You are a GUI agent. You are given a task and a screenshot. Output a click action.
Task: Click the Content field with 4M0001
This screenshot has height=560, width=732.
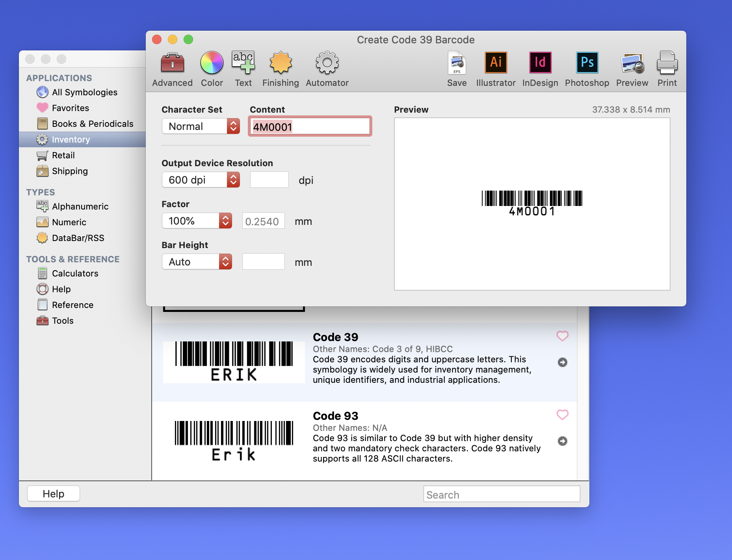(x=310, y=126)
